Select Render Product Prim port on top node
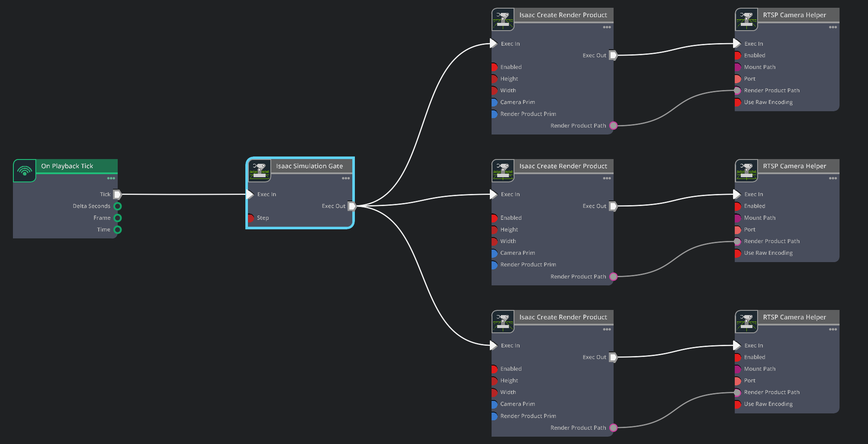This screenshot has height=444, width=868. coord(494,114)
